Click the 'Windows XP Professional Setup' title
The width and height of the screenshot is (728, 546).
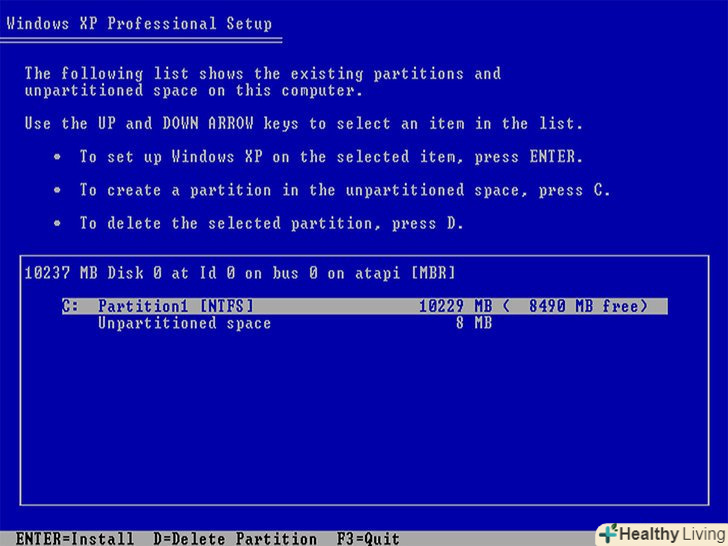pos(139,24)
